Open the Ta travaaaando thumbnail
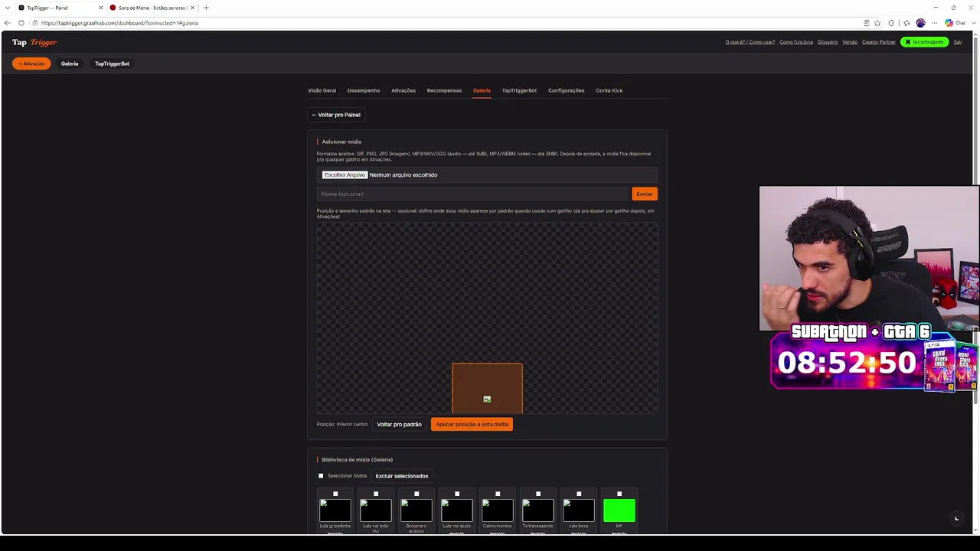The image size is (980, 551). [538, 510]
